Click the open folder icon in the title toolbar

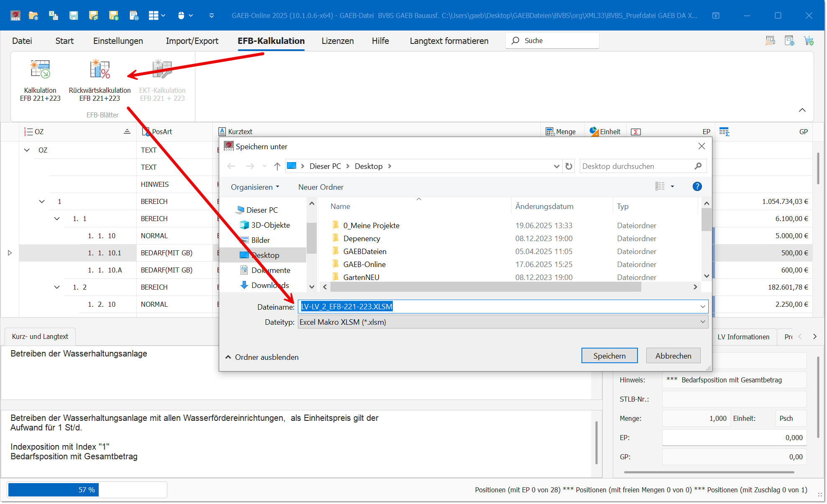point(33,15)
